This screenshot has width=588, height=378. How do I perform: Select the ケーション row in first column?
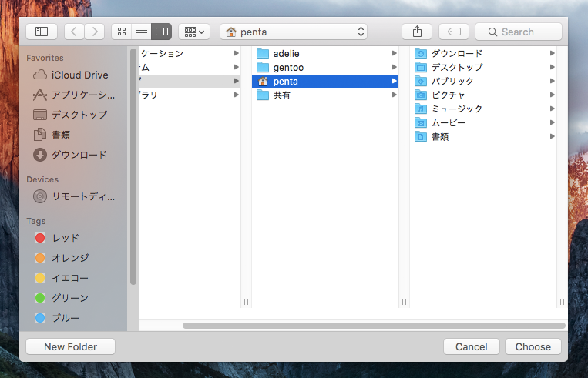click(x=190, y=54)
